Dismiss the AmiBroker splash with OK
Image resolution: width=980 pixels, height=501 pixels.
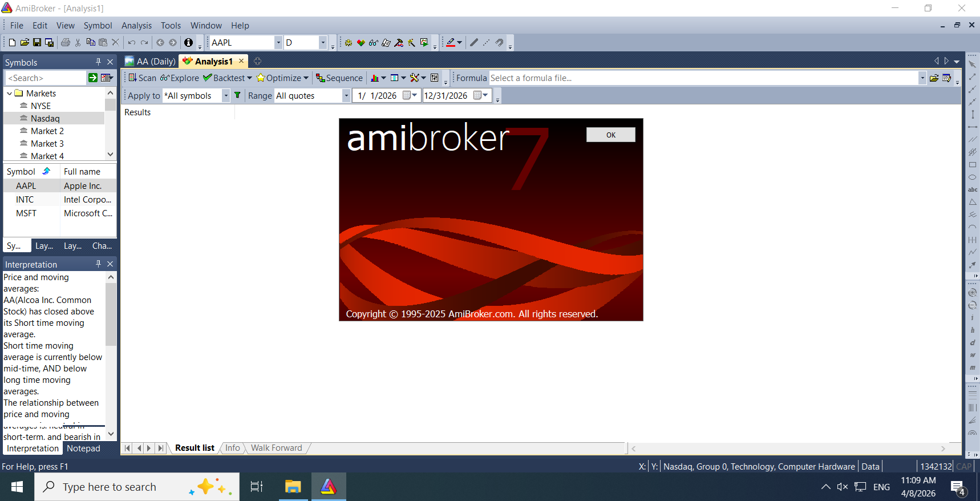(x=610, y=135)
